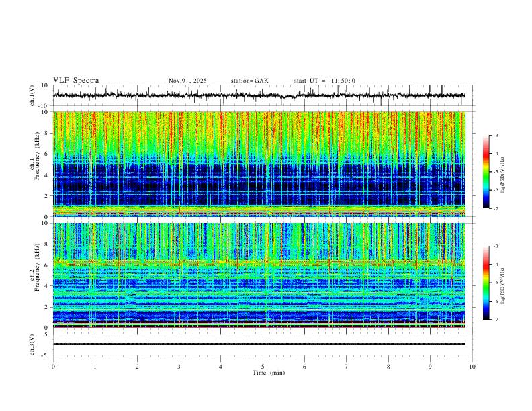Click time axis tick label '1'
This screenshot has width=532, height=411.
95,367
